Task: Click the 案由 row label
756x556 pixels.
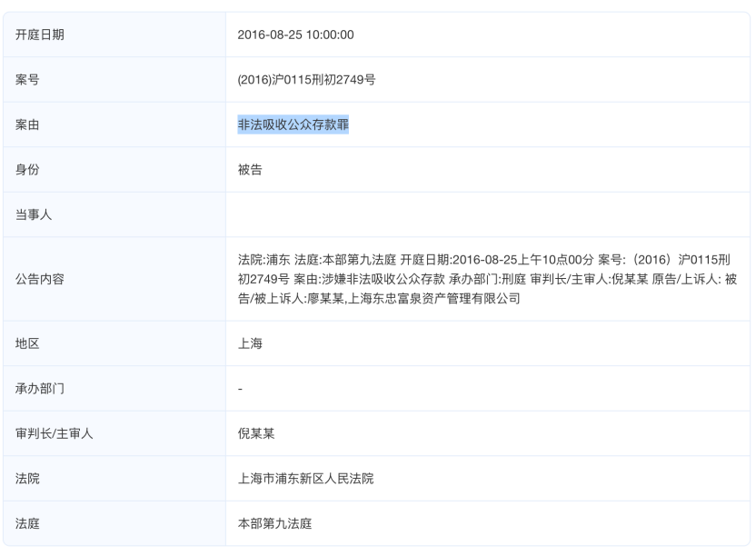Action: click(x=28, y=125)
